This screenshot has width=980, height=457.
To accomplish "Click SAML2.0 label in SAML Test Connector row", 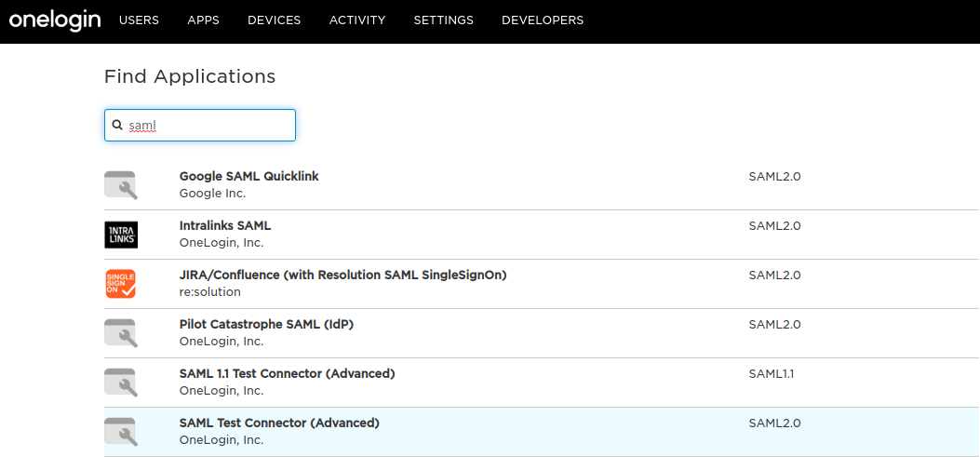I will coord(774,423).
